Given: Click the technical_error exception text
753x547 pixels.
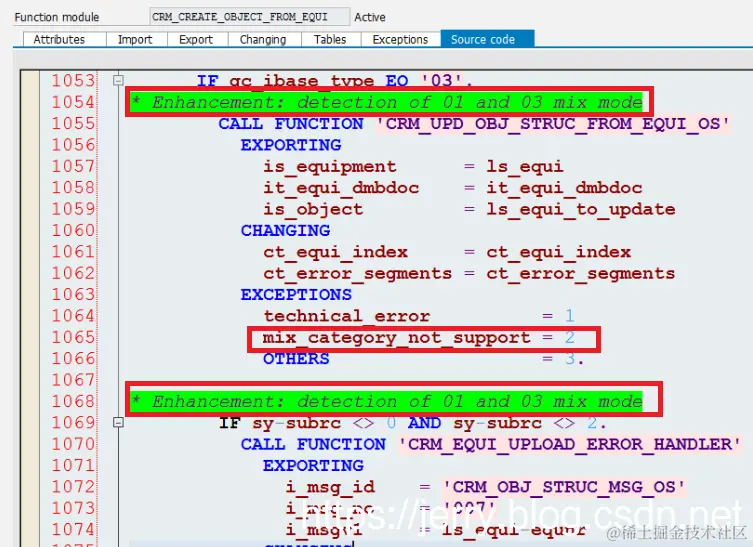Looking at the screenshot, I should point(346,316).
